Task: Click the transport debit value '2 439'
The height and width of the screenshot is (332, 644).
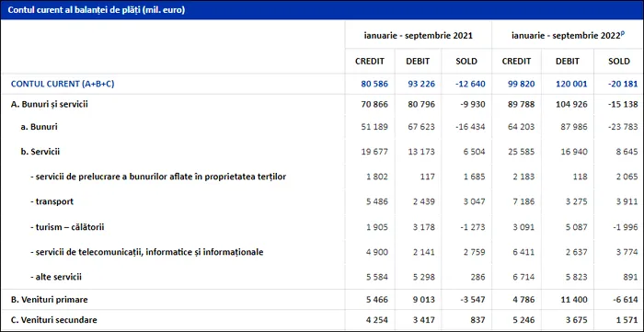Action: pos(423,202)
